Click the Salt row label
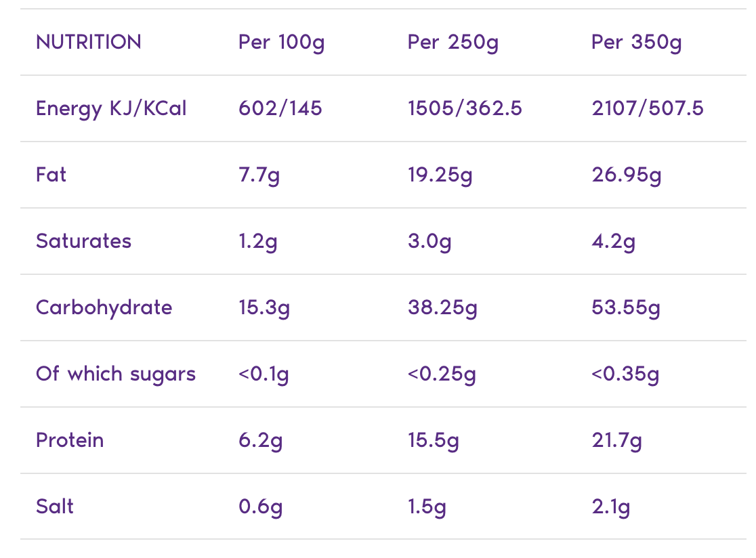Image resolution: width=756 pixels, height=558 pixels. pos(55,507)
